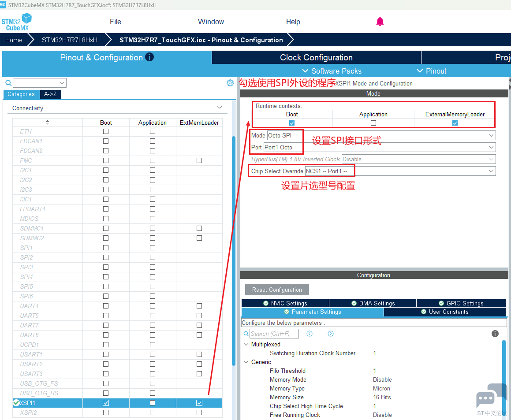Click the parameter search magnifier icon
The width and height of the screenshot is (511, 420).
(246, 334)
